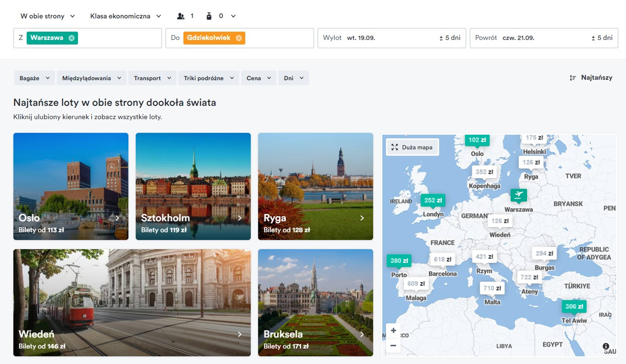Image resolution: width=626 pixels, height=364 pixels.
Task: Expand the map with Duża mapa
Action: (x=412, y=147)
